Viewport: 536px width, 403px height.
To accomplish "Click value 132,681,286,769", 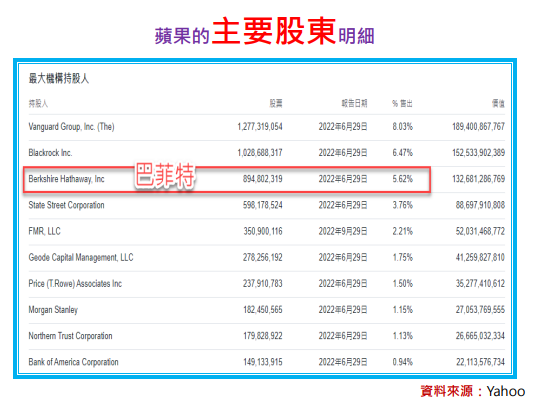I will coord(479,179).
